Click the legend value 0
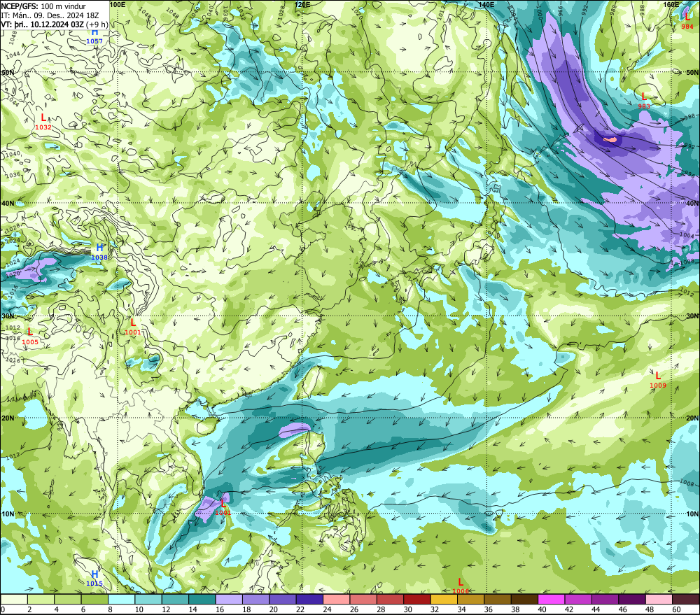The width and height of the screenshot is (700, 615). coord(3,609)
